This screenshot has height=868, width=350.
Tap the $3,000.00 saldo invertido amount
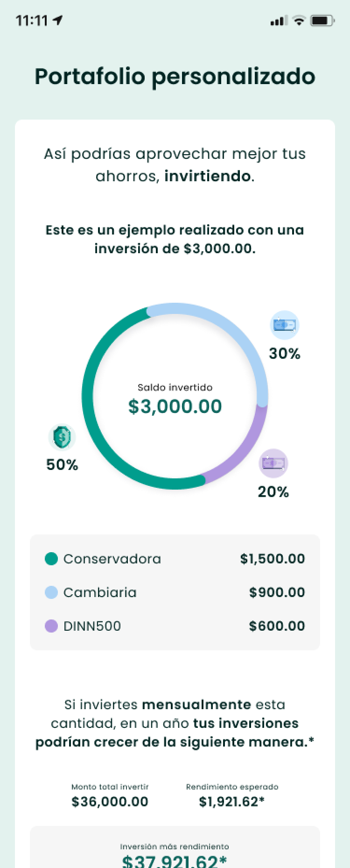[175, 406]
